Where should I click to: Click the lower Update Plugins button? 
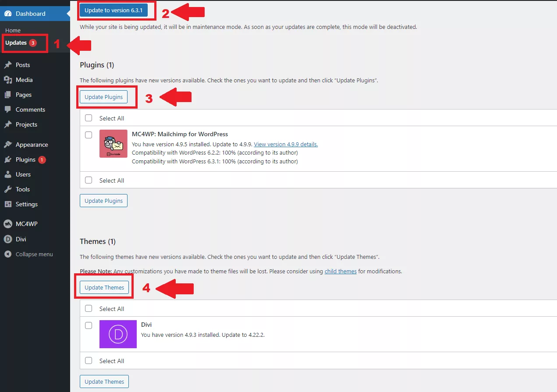(x=103, y=201)
